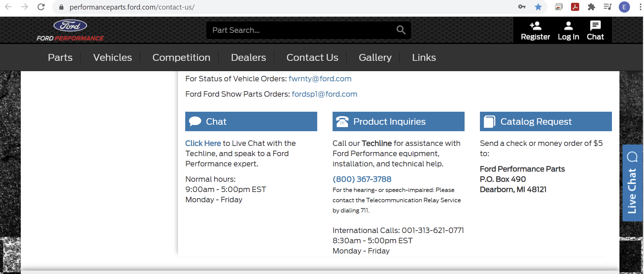644x274 pixels.
Task: Click the Product Inquiries section header
Action: (398, 121)
